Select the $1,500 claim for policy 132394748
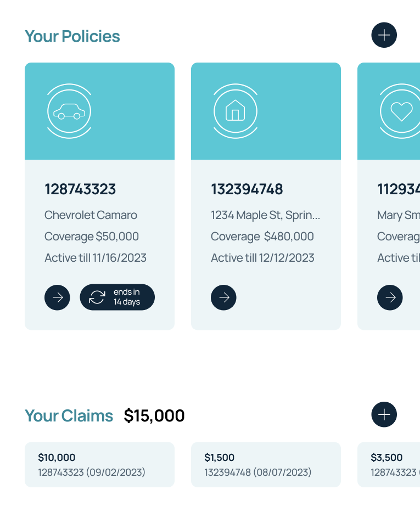 click(x=266, y=464)
